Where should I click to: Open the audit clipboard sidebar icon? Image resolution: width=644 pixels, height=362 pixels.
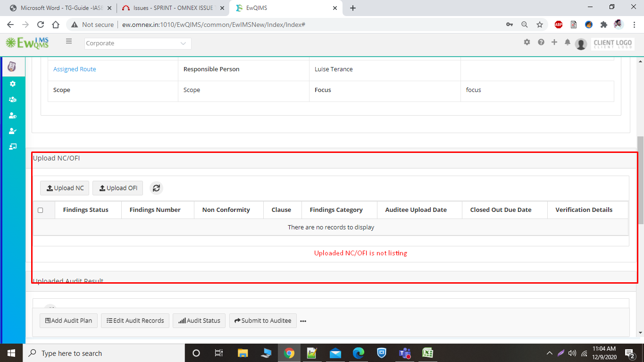click(x=12, y=67)
